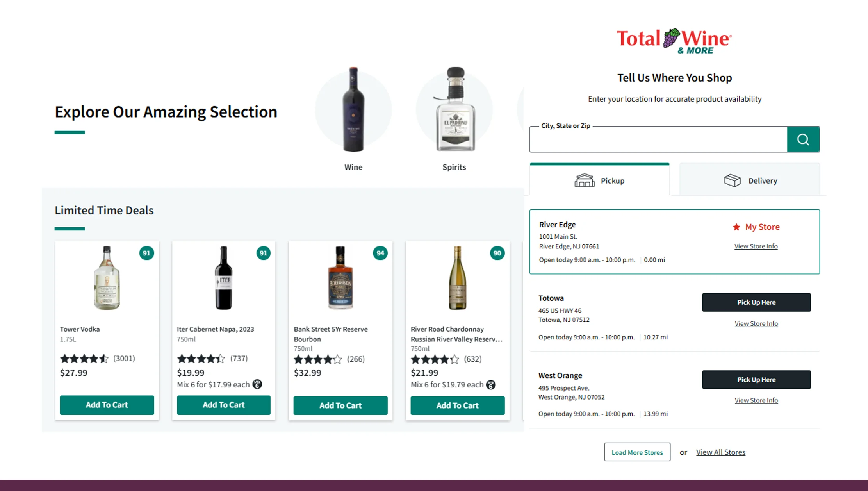The height and width of the screenshot is (491, 868).
Task: Click the Mix 6 badge on Iter Cabernet
Action: [257, 385]
